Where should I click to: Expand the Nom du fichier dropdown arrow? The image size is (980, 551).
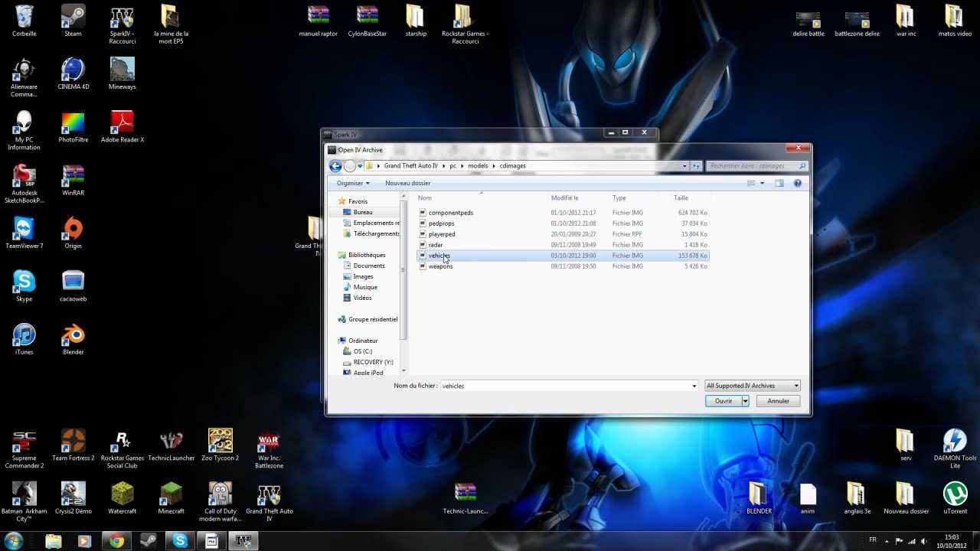(x=694, y=386)
